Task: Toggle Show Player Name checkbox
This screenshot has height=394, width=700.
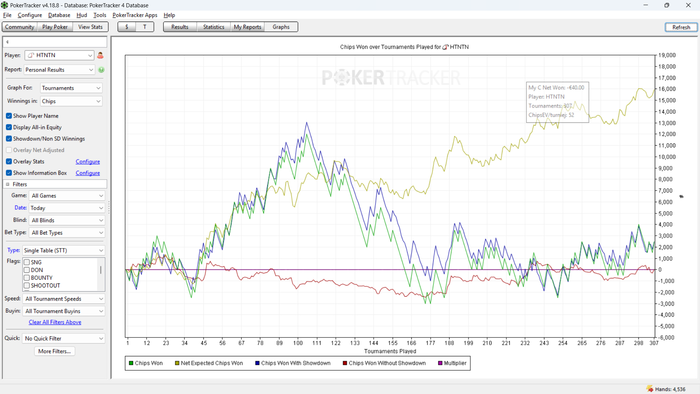Action: tap(9, 116)
